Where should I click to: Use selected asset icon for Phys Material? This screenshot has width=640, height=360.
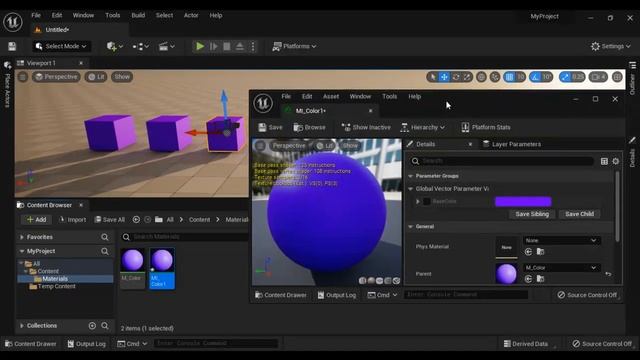click(x=528, y=251)
